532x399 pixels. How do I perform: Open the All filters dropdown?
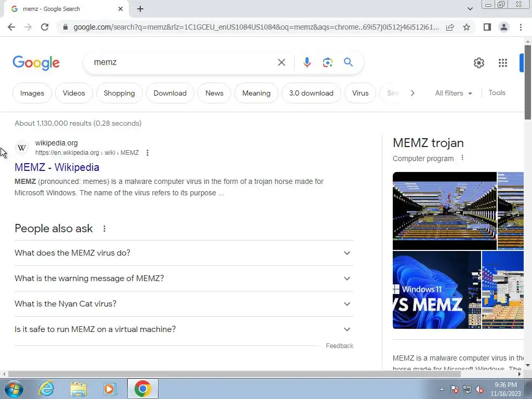(x=454, y=93)
